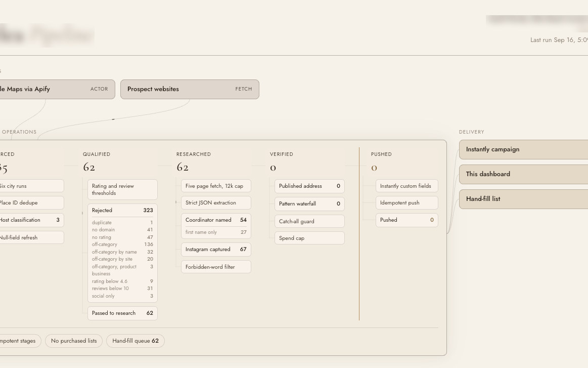Click the Five page fetch, 12k cap card

click(x=216, y=186)
